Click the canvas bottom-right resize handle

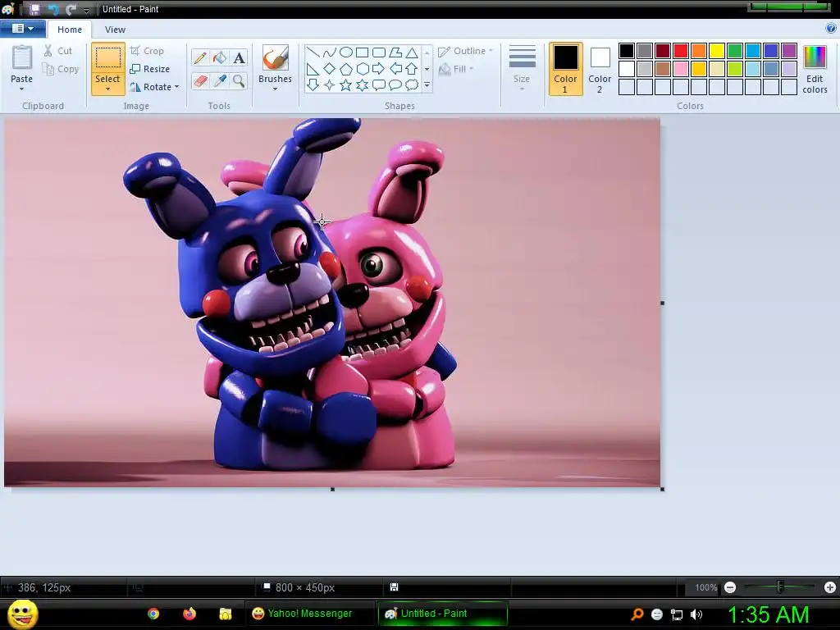click(x=663, y=489)
